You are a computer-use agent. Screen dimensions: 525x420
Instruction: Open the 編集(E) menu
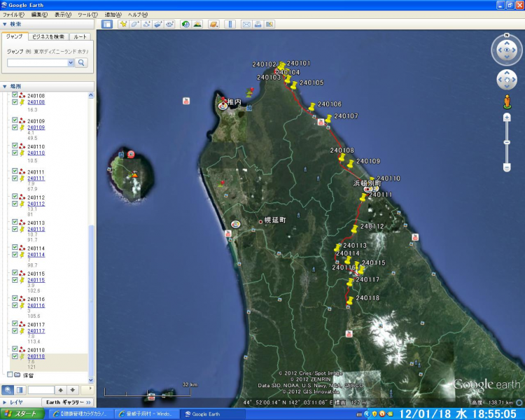tap(39, 15)
